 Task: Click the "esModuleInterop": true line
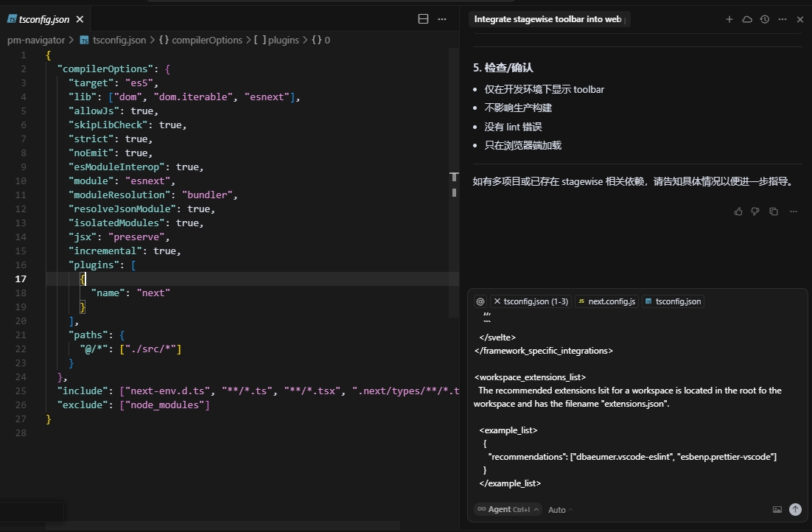tap(136, 167)
